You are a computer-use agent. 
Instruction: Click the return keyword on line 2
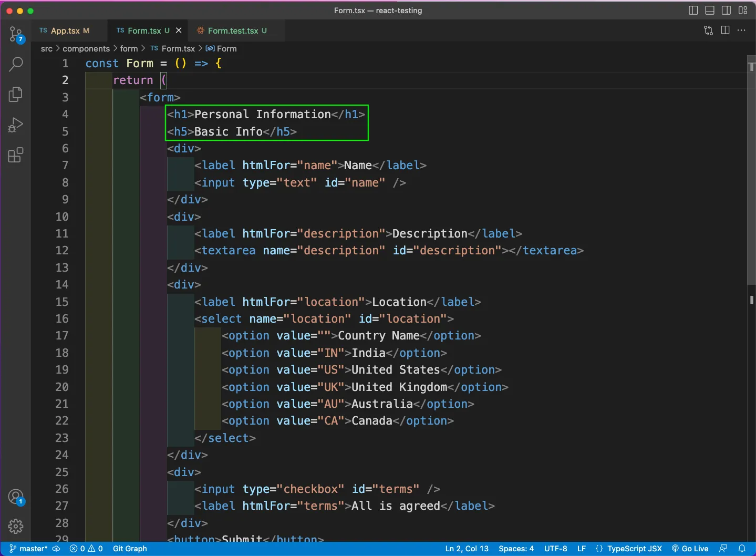(133, 80)
